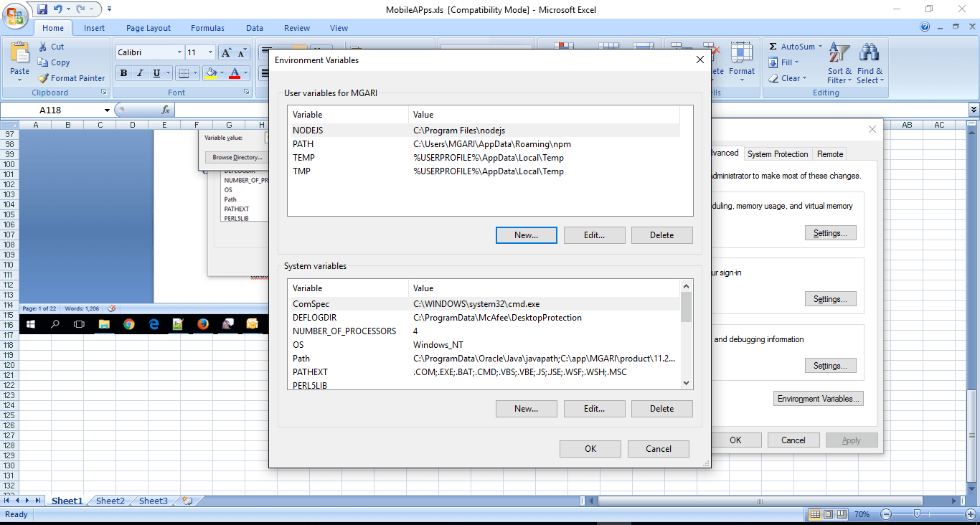Insert a sum using the AutoSum sigma
980x525 pixels.
point(773,47)
